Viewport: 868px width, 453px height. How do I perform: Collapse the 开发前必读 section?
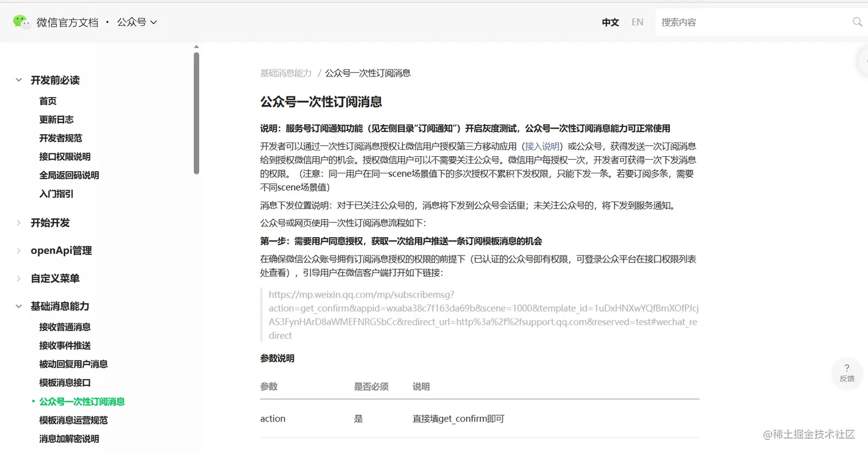(x=19, y=80)
